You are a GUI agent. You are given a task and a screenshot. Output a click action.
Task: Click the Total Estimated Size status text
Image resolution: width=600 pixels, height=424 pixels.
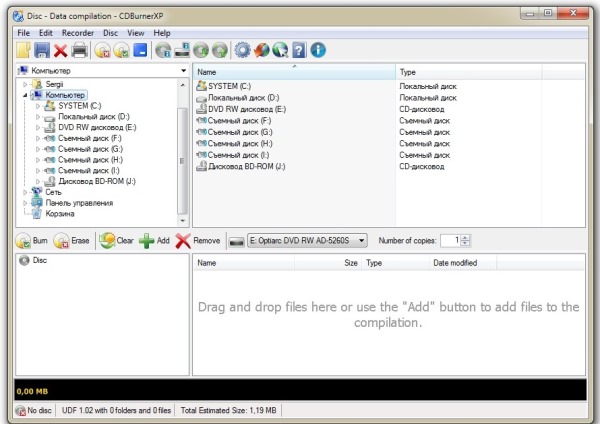[x=228, y=411]
